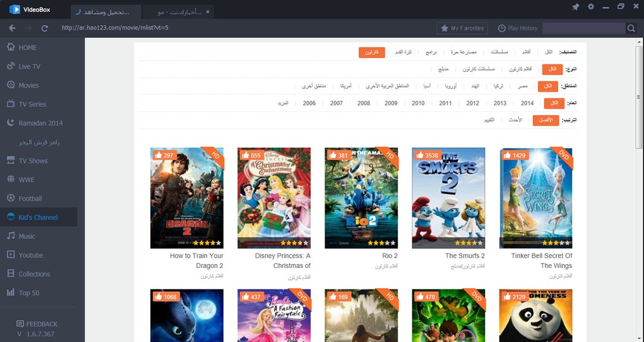Click the forward navigation arrow

coord(29,28)
